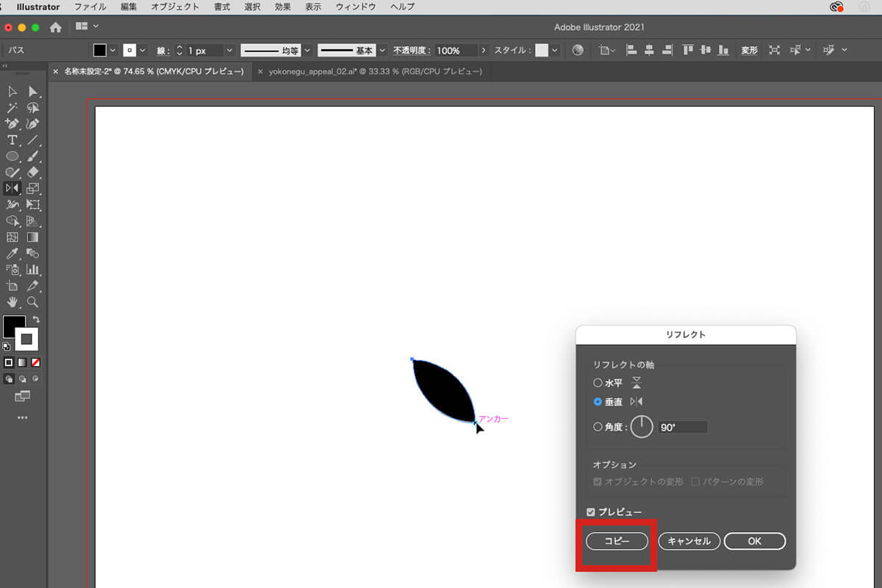This screenshot has width=882, height=588.
Task: Click the angle input field showing 90°
Action: (682, 427)
